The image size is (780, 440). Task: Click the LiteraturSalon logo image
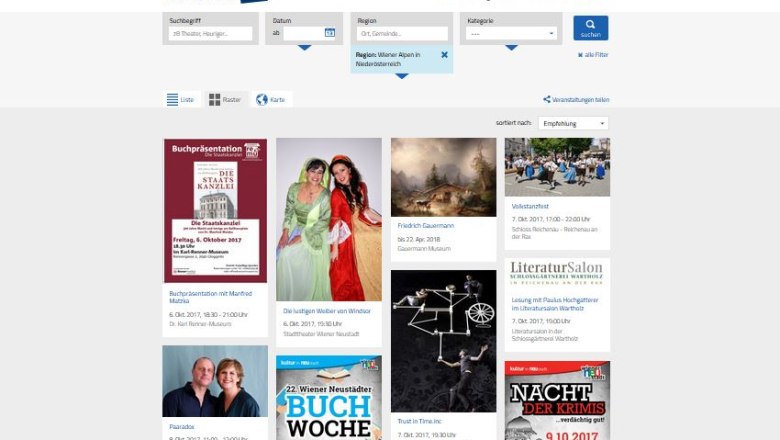(557, 272)
